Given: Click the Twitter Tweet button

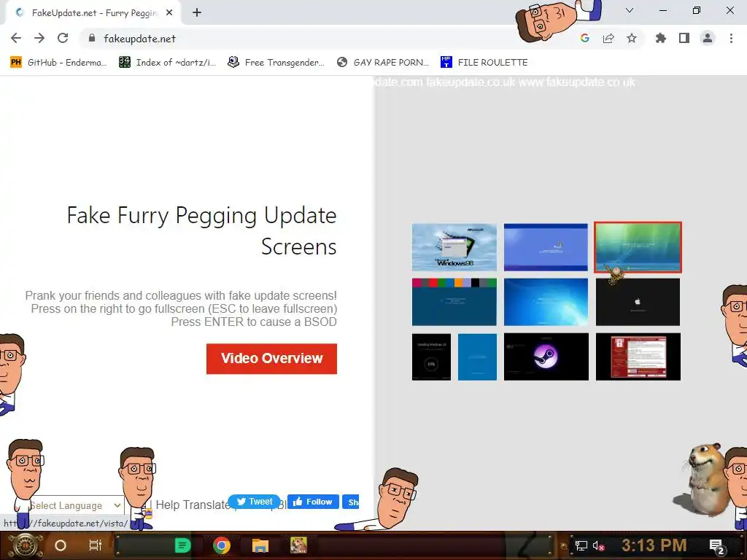Looking at the screenshot, I should tap(254, 502).
